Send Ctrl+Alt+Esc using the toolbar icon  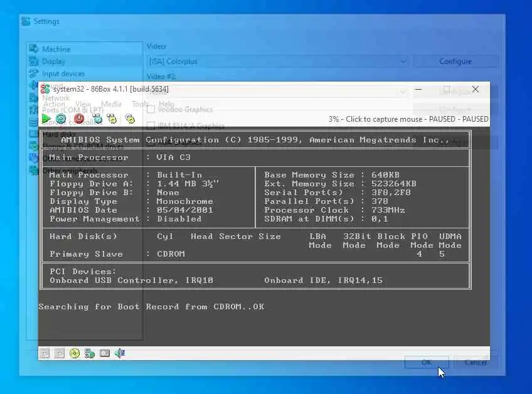[112, 119]
